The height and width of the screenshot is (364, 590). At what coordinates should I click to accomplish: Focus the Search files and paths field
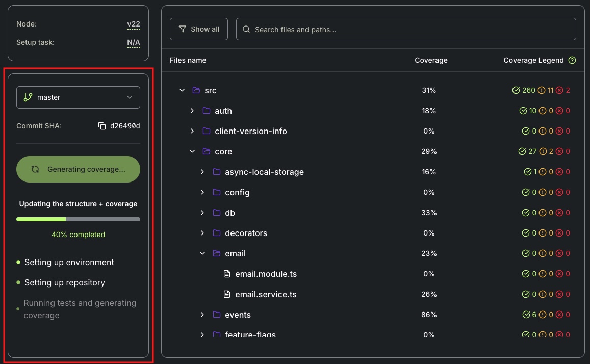click(x=406, y=29)
